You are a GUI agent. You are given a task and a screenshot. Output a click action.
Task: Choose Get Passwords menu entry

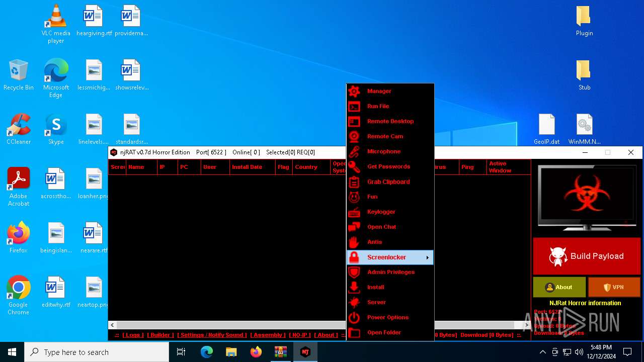coord(390,166)
